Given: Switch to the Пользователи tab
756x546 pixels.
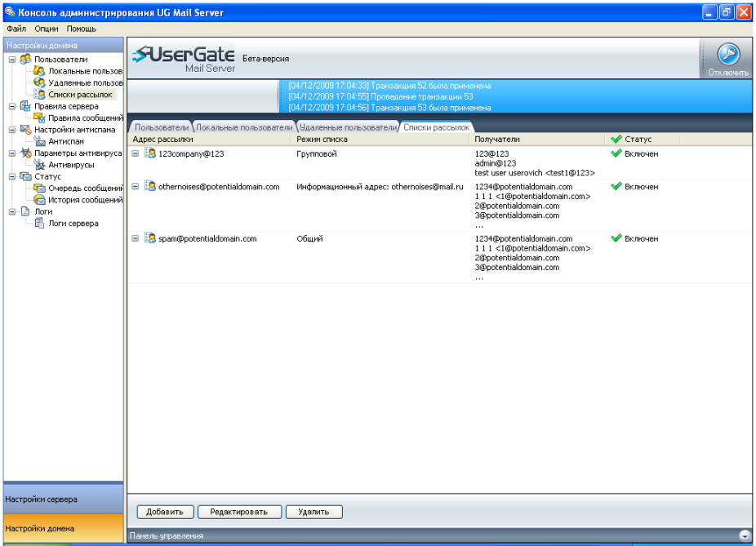Looking at the screenshot, I should tap(162, 127).
